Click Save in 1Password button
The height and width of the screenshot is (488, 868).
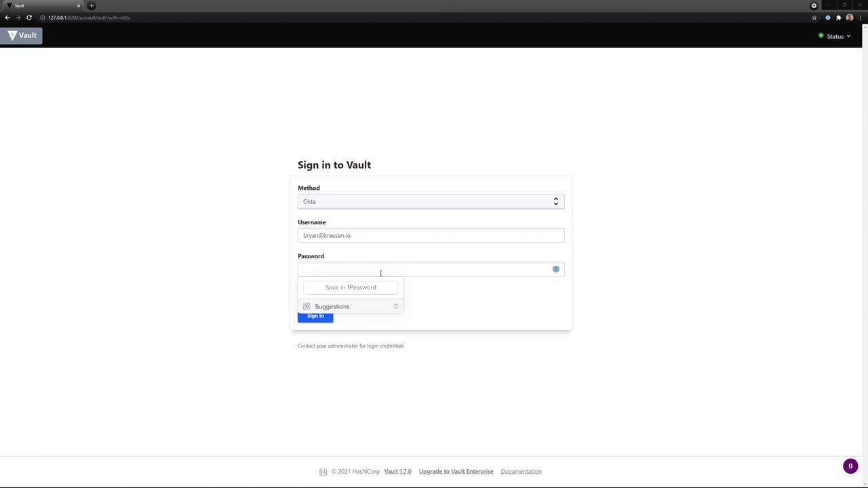(351, 287)
